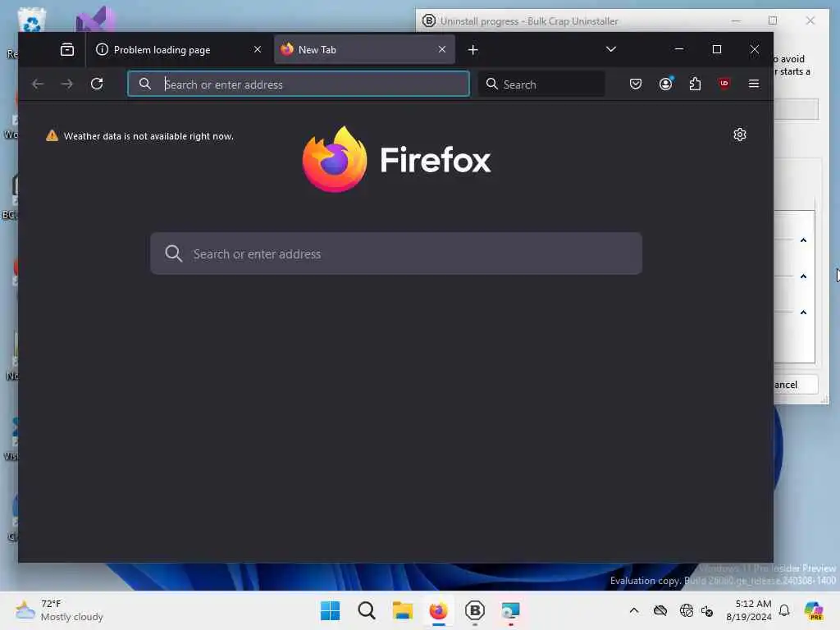This screenshot has height=630, width=840.
Task: Collapse second section in Bulk Crap Uninstaller window
Action: point(803,276)
